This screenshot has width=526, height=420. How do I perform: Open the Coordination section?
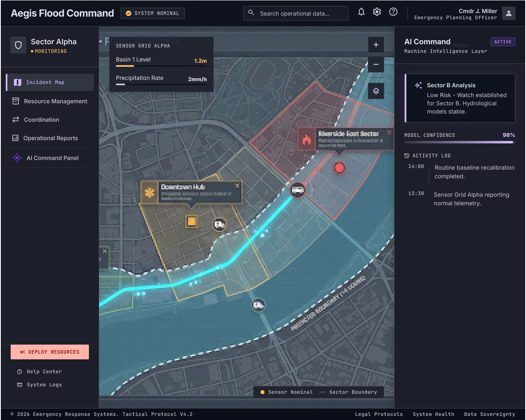pos(50,120)
